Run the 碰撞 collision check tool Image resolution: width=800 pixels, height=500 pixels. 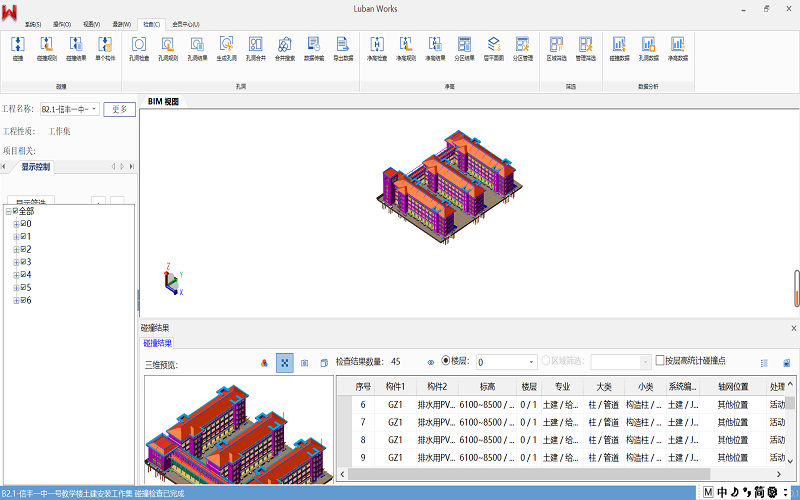(18, 48)
